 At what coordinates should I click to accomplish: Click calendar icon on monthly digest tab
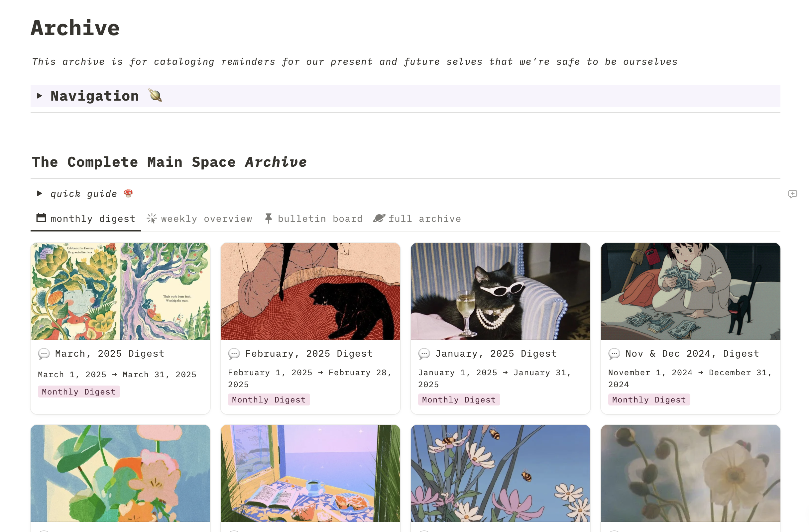click(x=41, y=218)
